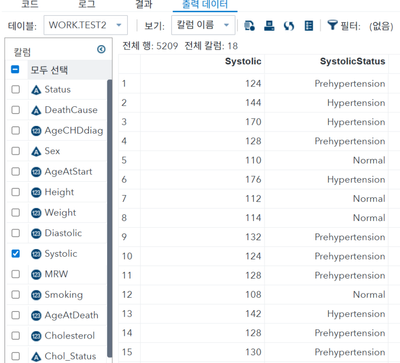Click Systolic value 108 in row 12

point(253,295)
